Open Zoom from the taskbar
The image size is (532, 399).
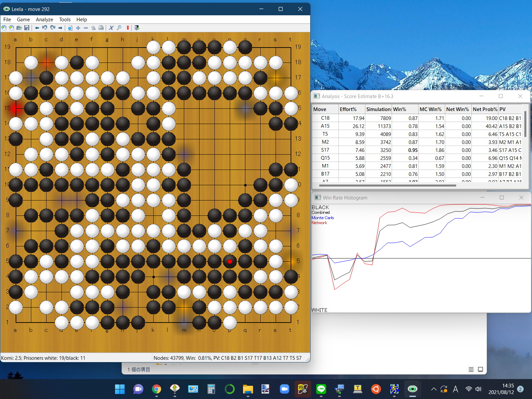click(284, 389)
